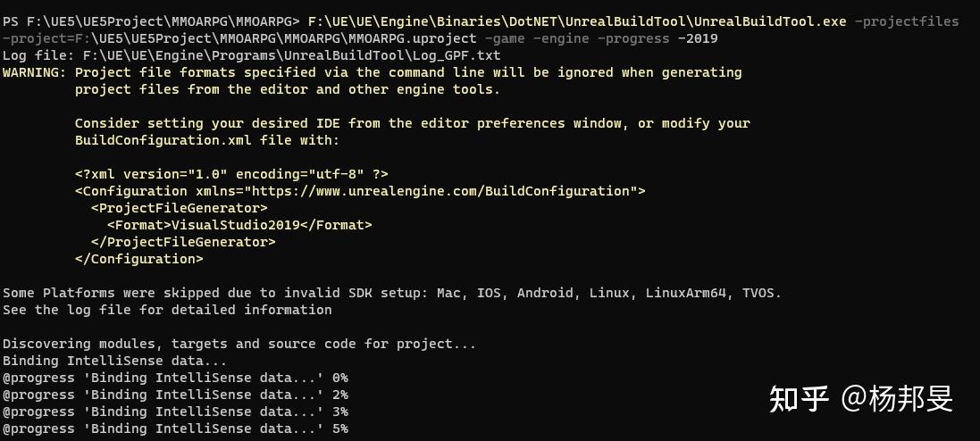Screen dimensions: 980x441
Task: Click the opening ProjectFileGenerator tag
Action: (x=179, y=208)
